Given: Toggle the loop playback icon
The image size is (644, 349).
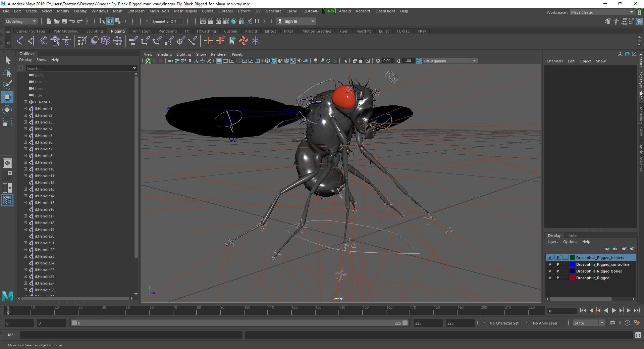Looking at the screenshot, I should click(612, 323).
